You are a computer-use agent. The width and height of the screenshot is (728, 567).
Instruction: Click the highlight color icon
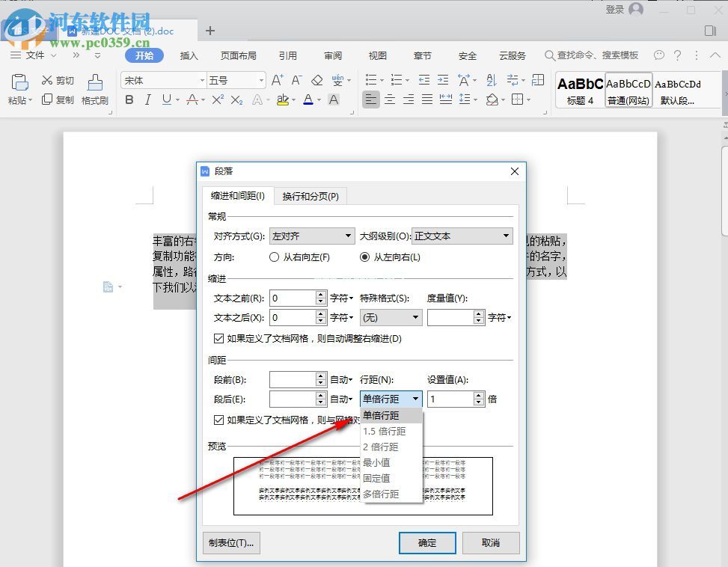coord(282,99)
